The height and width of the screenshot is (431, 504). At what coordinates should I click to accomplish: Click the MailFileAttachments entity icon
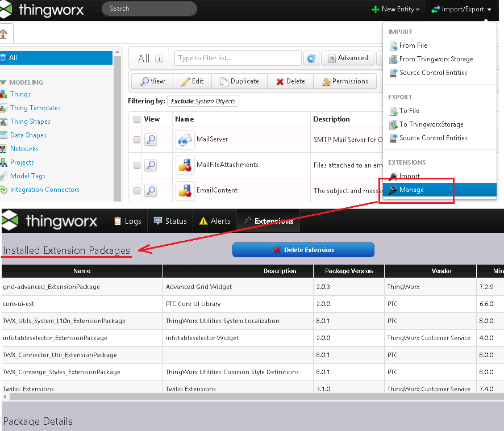click(x=185, y=165)
